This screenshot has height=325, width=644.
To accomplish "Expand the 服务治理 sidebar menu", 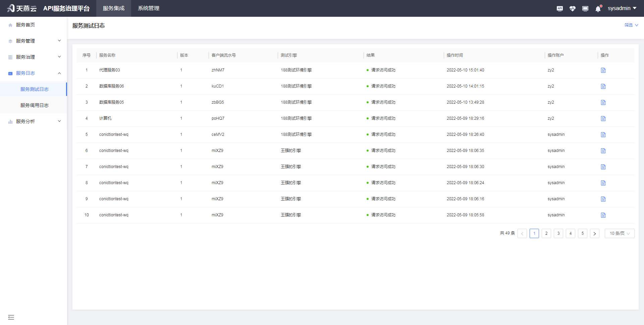I will pos(34,57).
